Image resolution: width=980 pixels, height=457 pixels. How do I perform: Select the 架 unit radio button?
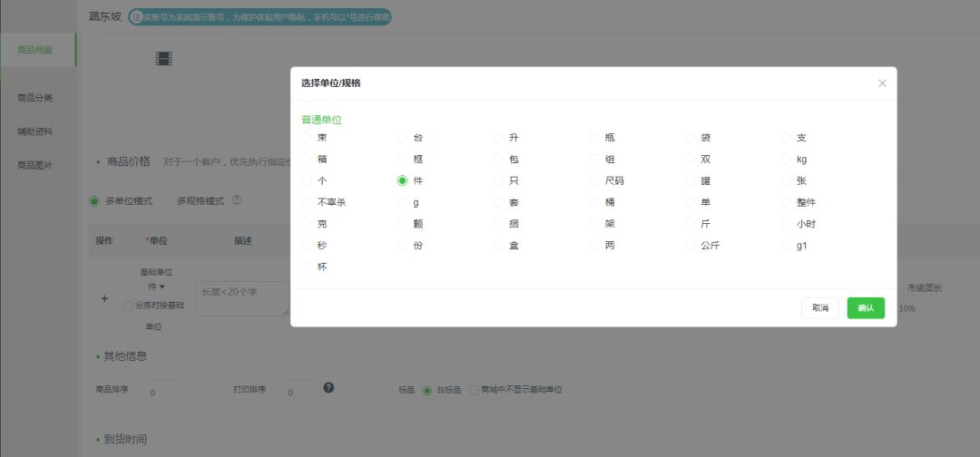[594, 223]
